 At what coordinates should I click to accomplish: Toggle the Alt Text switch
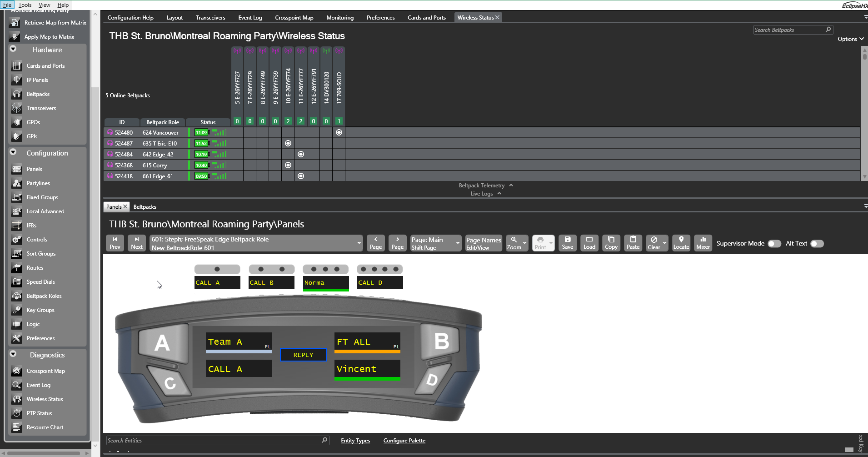tap(817, 244)
